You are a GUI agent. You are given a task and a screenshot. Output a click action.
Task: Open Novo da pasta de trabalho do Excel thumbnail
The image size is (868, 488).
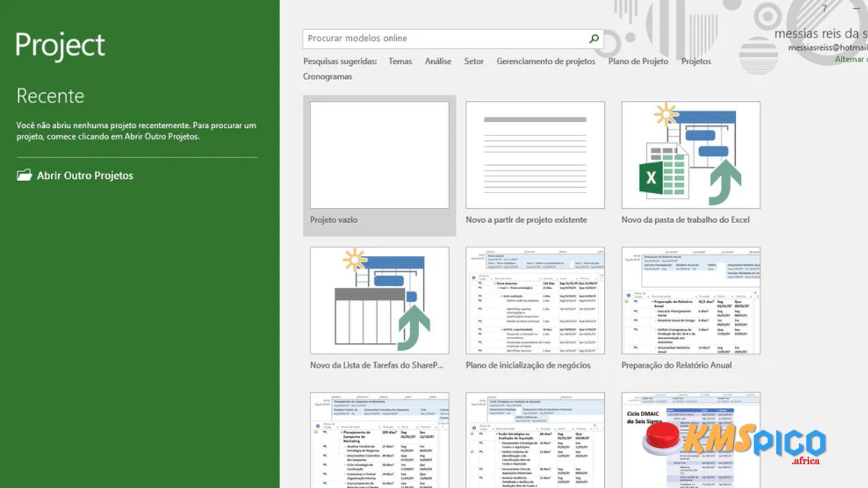(691, 155)
